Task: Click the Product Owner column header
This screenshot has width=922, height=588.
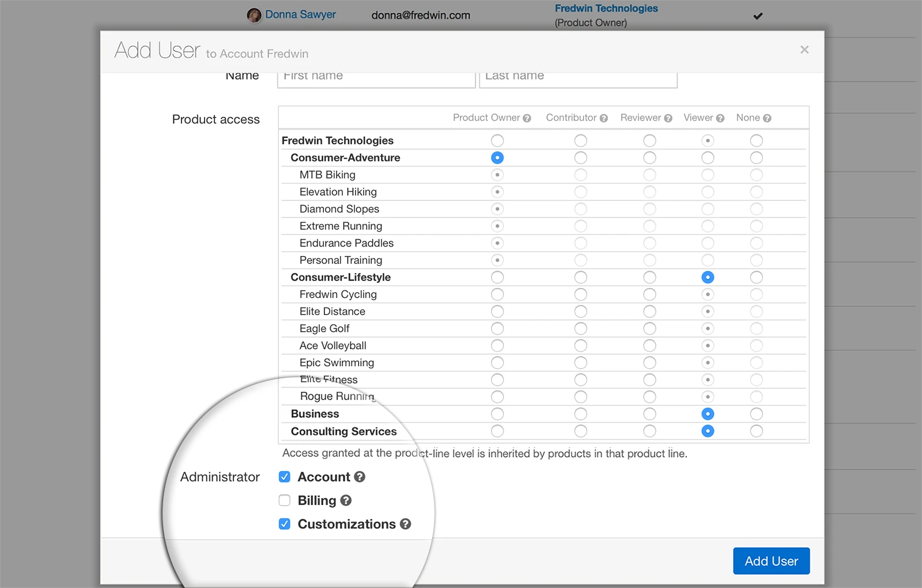Action: coord(486,118)
